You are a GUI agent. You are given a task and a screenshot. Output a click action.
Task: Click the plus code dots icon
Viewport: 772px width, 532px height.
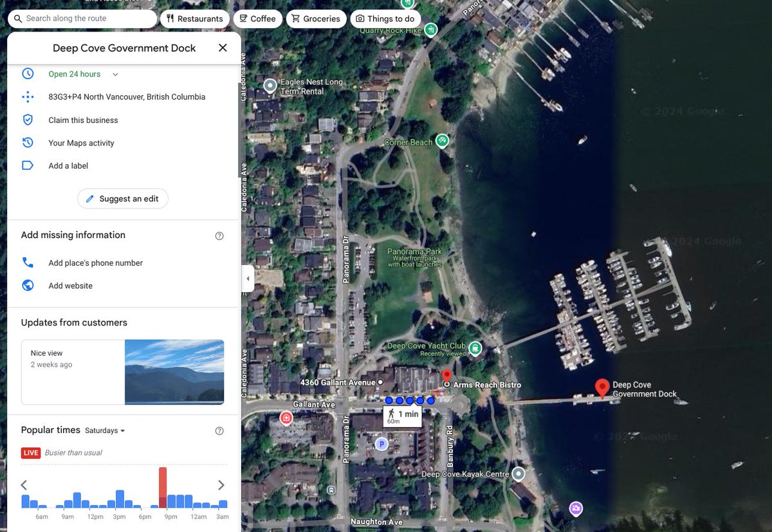click(28, 97)
